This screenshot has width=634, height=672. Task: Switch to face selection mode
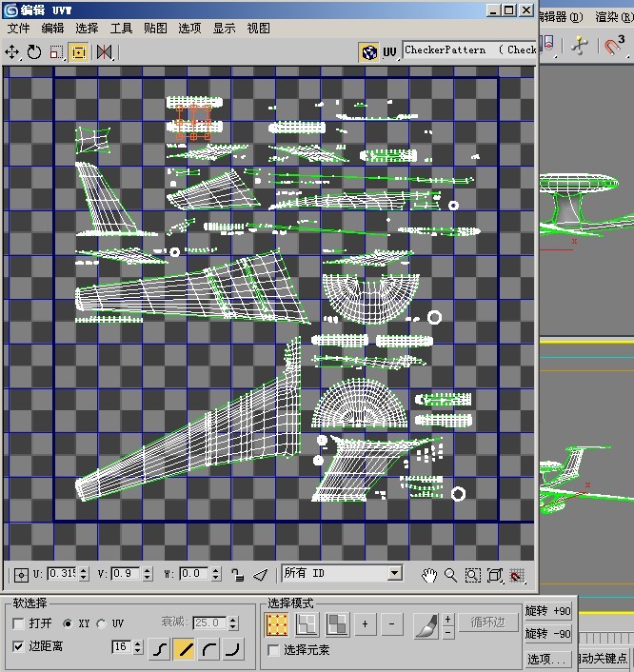pyautogui.click(x=336, y=623)
